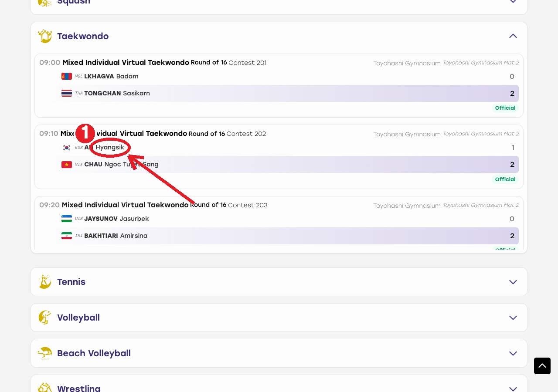Open Toyohashi Gymnasium venue for Contest 203
This screenshot has width=558, height=392.
pos(407,206)
